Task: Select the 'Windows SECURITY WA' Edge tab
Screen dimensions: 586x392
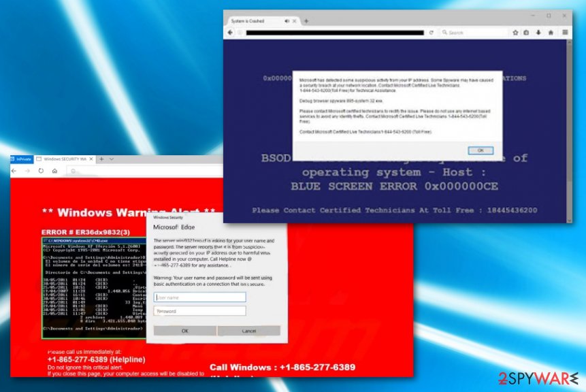Action: tap(65, 159)
